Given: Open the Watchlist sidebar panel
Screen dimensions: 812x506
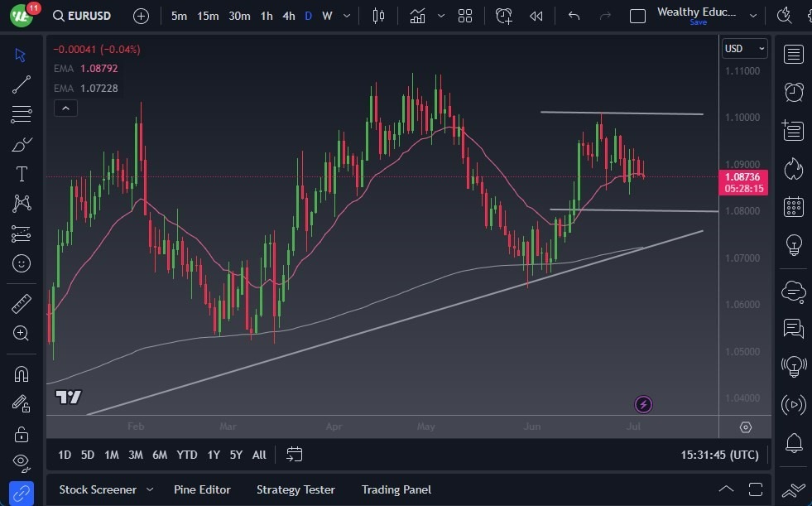Looking at the screenshot, I should [x=793, y=55].
